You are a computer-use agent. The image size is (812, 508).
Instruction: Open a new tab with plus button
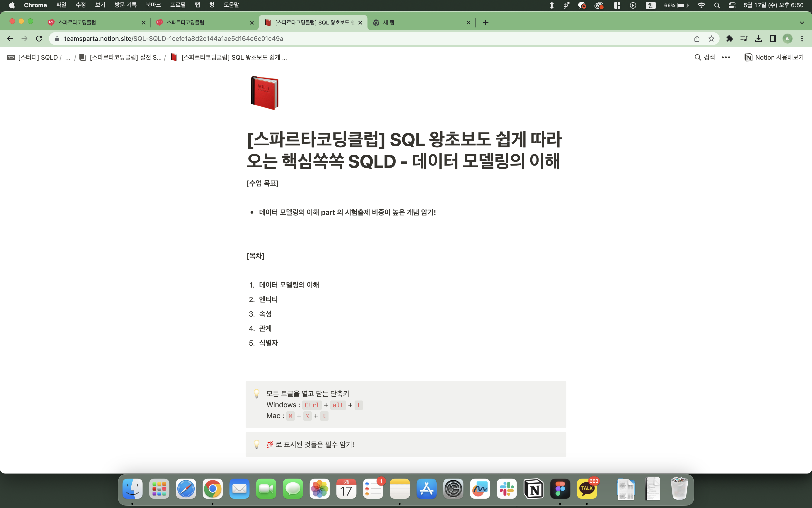486,22
